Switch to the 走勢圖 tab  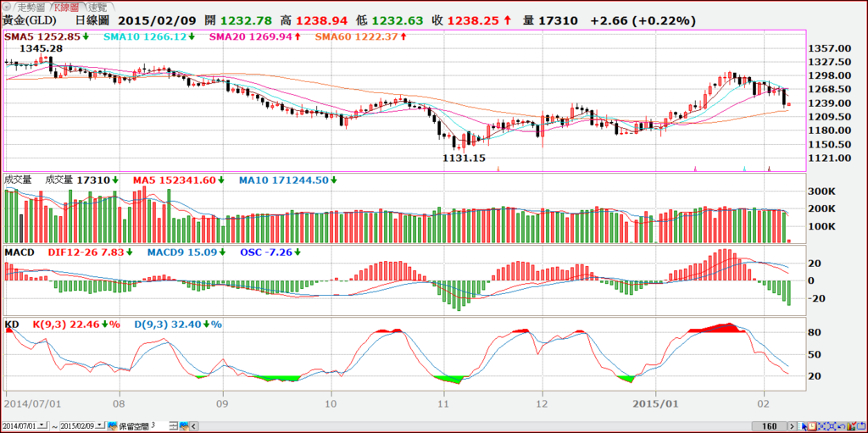(x=32, y=8)
